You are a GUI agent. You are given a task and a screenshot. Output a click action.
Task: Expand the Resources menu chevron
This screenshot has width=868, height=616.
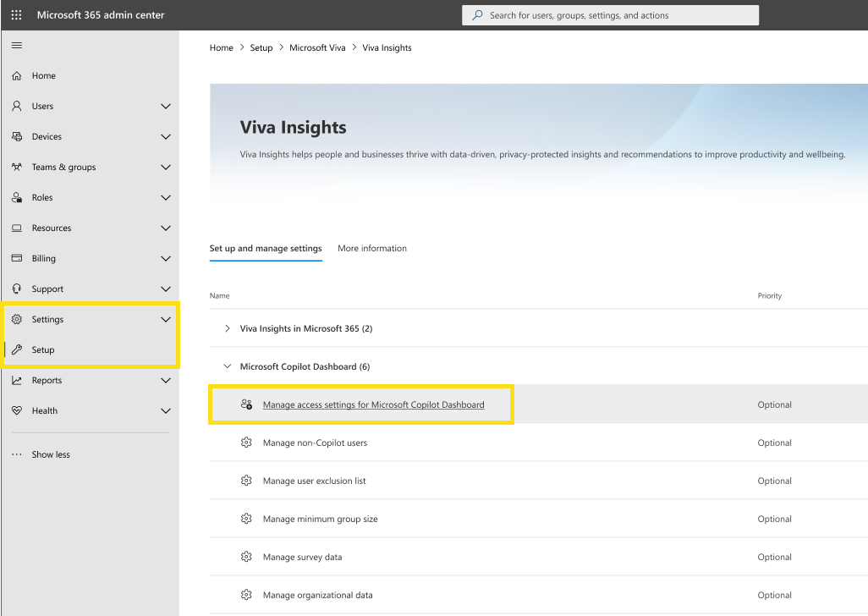click(166, 228)
